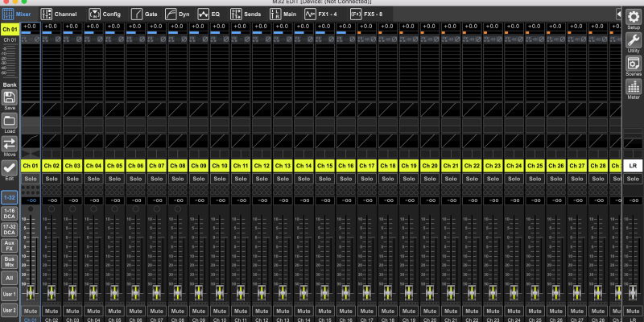644x322 pixels.
Task: Open the Setup gear icon
Action: tap(633, 18)
